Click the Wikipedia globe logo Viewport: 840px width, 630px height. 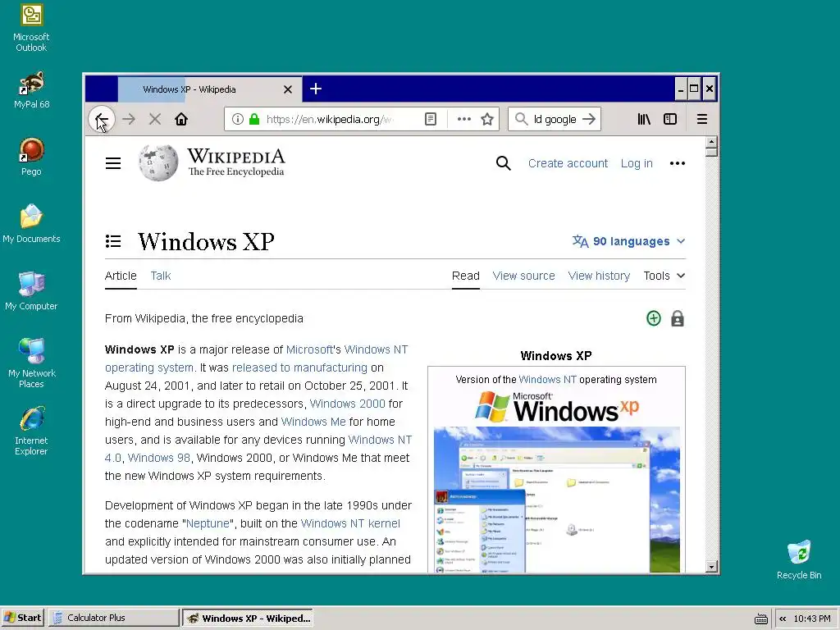tap(158, 163)
